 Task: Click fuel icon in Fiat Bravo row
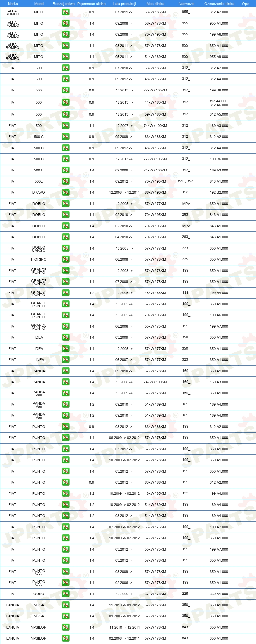tap(65, 192)
